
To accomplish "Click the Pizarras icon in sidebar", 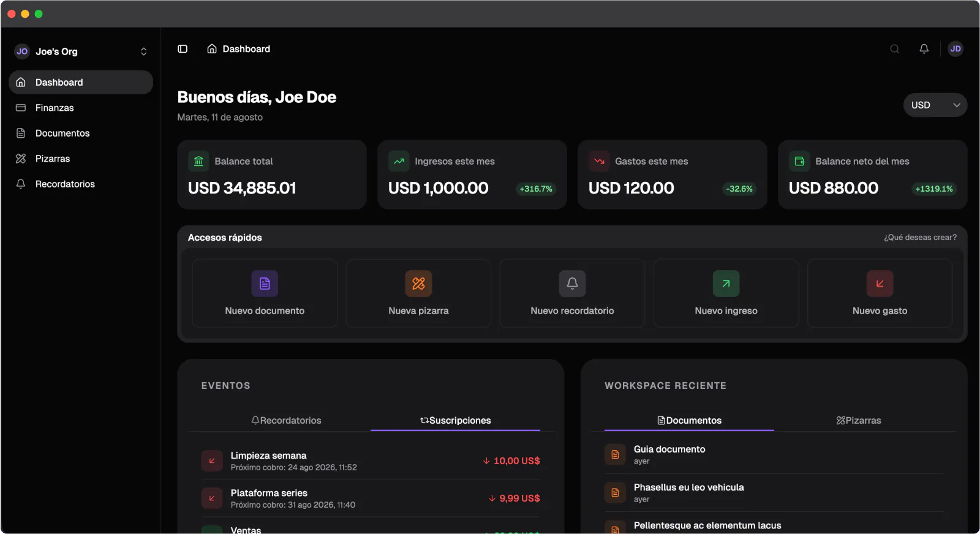I will [x=21, y=159].
